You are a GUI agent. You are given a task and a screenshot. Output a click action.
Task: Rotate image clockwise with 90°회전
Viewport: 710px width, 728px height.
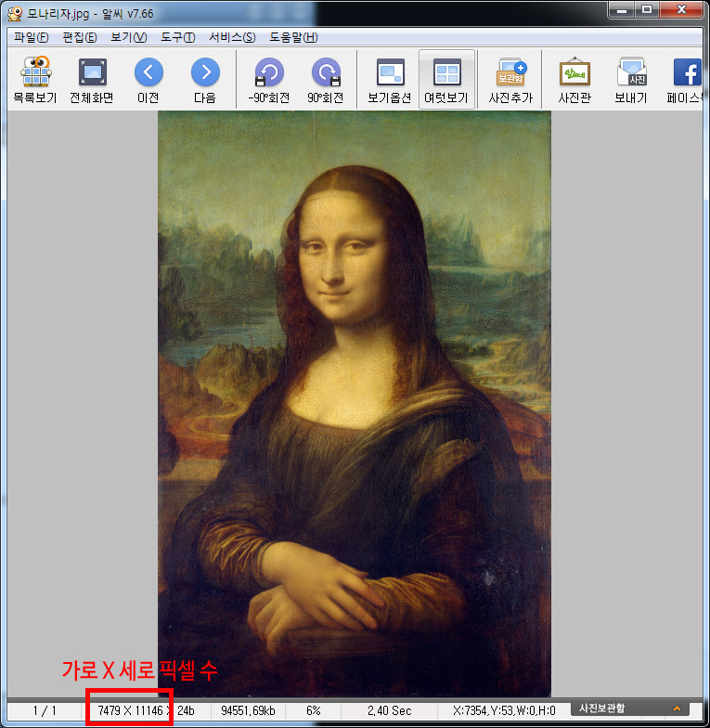click(326, 80)
